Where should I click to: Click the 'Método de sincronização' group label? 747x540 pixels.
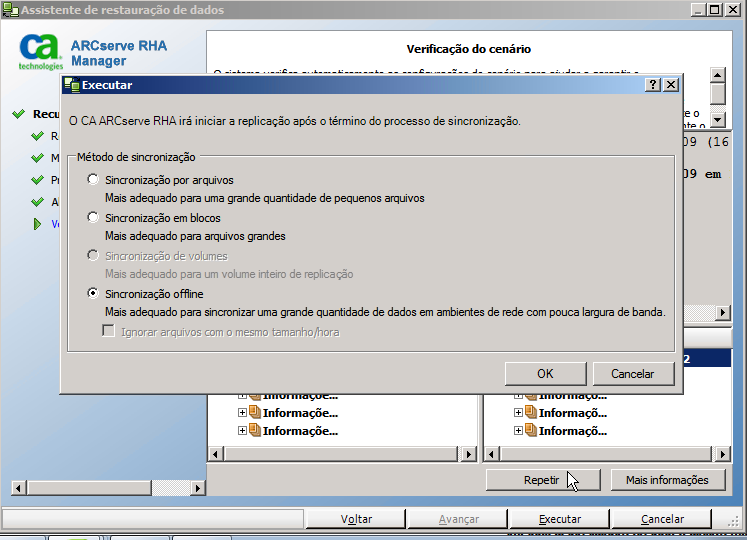(136, 157)
